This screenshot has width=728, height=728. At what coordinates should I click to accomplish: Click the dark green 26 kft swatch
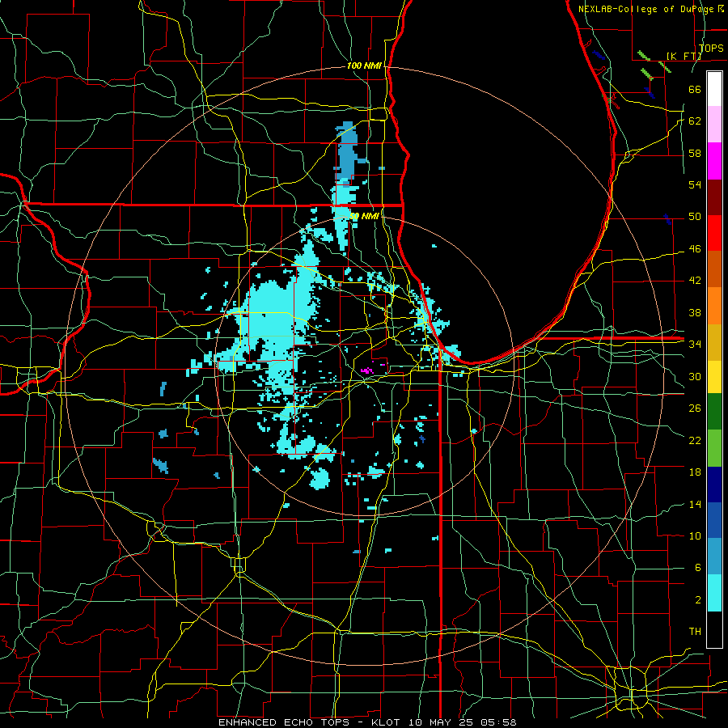click(x=714, y=411)
